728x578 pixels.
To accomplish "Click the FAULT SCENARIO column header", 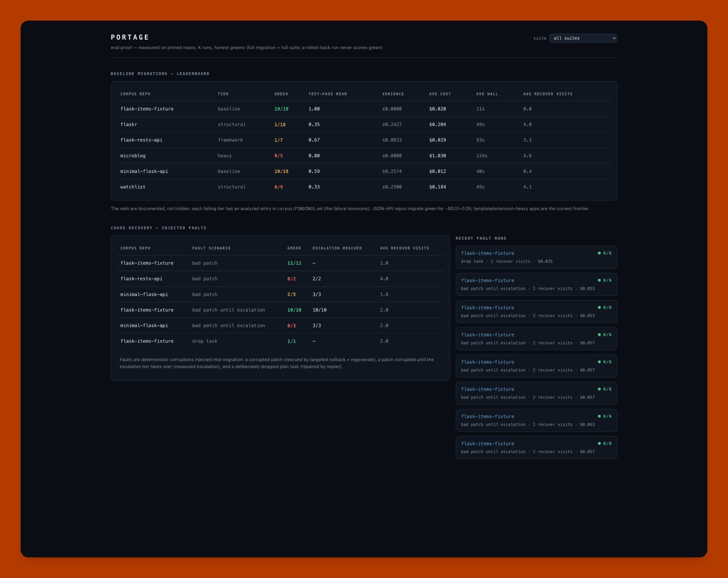I will [x=211, y=248].
